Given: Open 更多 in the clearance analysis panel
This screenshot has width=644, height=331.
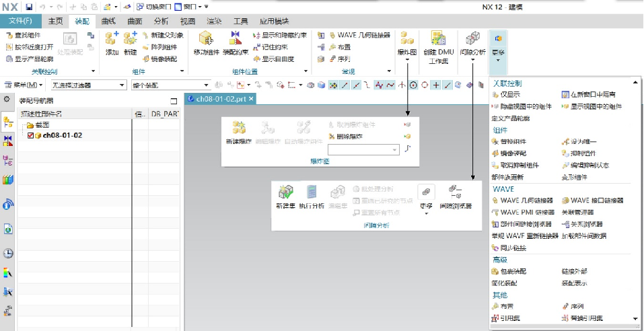Looking at the screenshot, I should point(427,199).
